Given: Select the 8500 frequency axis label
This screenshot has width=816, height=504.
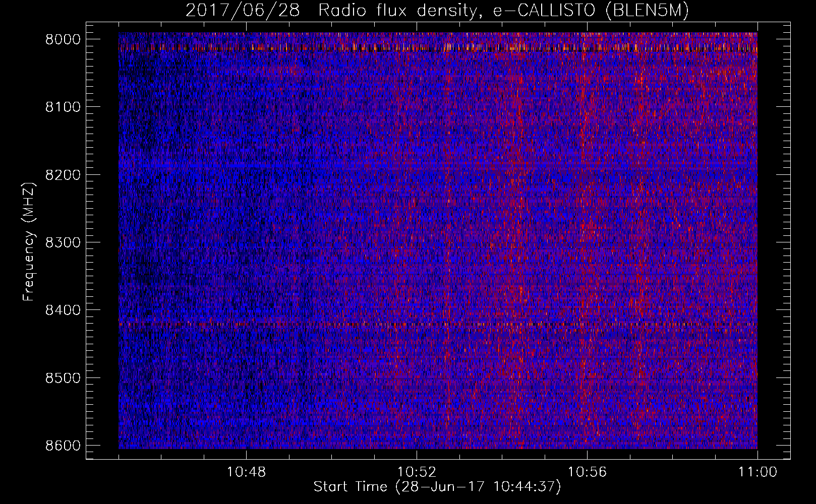Looking at the screenshot, I should pyautogui.click(x=63, y=379).
